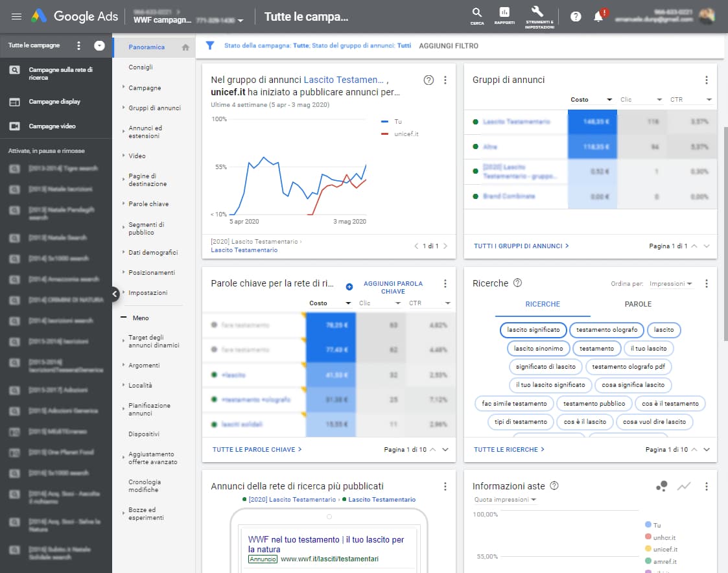The height and width of the screenshot is (573, 728).
Task: Open the Consigli navigation item
Action: [x=141, y=67]
